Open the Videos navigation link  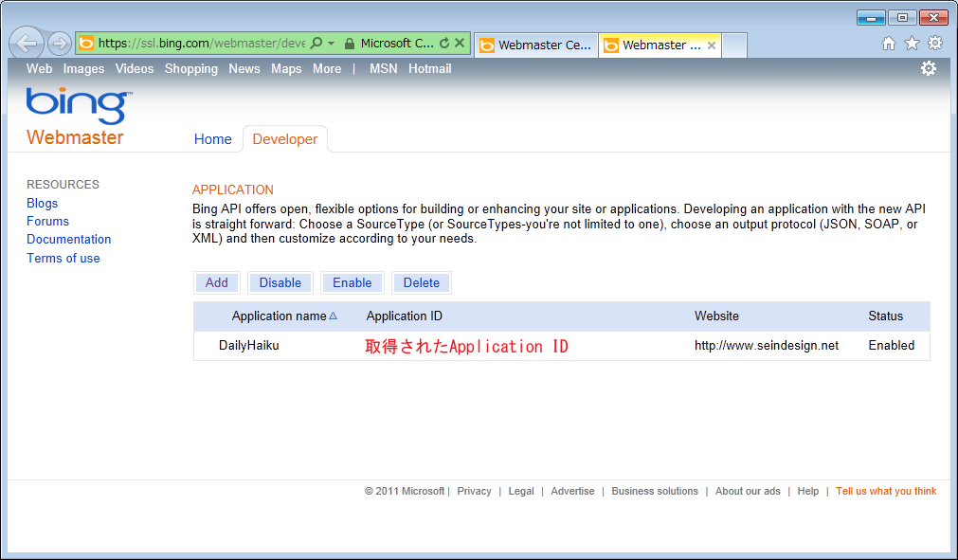(x=135, y=69)
